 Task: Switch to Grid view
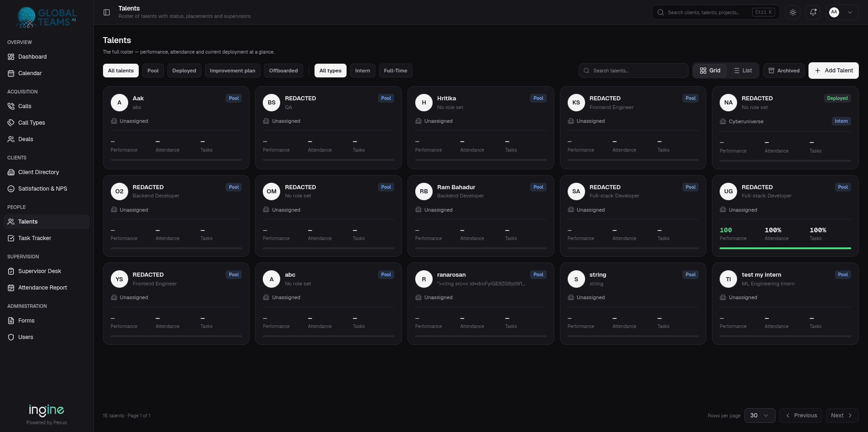(x=710, y=71)
